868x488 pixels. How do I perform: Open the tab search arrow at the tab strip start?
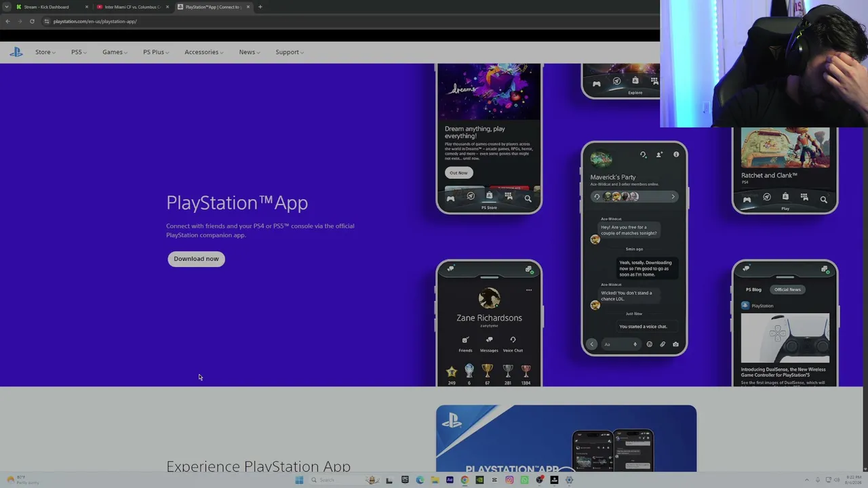[x=7, y=7]
